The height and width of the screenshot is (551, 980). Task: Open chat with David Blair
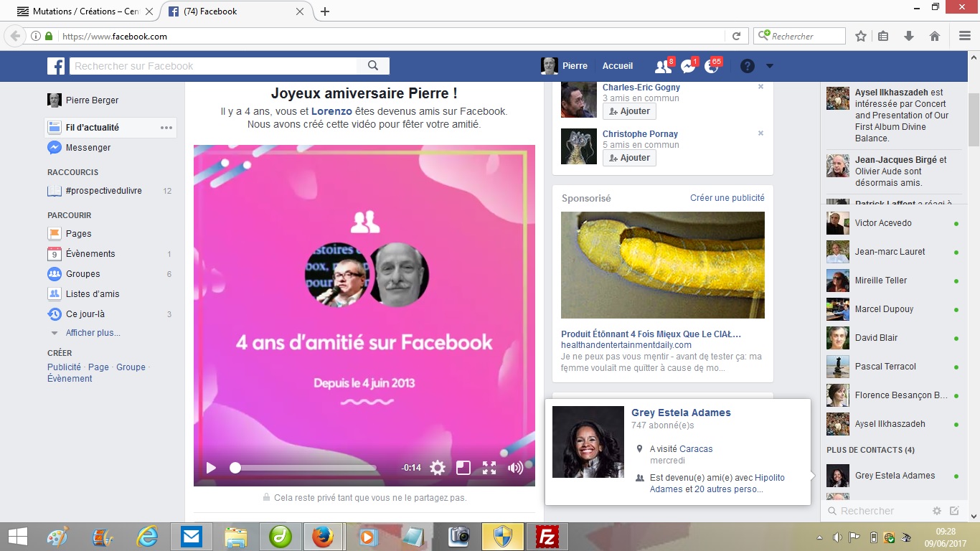(893, 338)
